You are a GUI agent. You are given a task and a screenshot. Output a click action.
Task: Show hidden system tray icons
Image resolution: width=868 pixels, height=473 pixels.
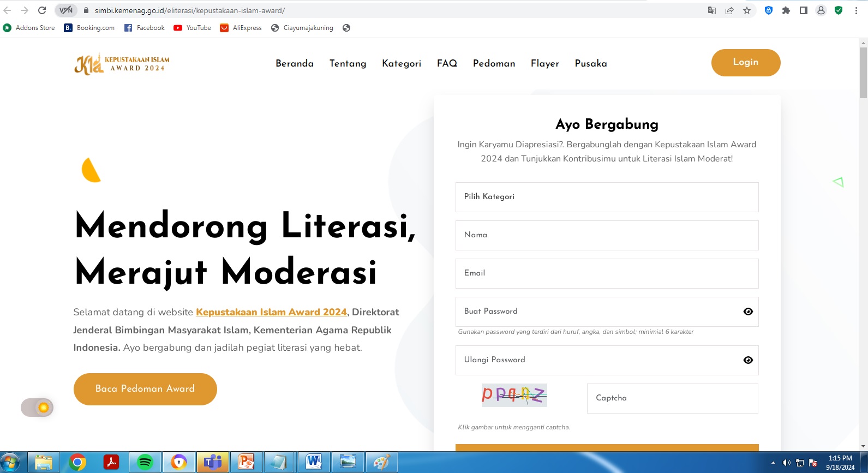773,463
